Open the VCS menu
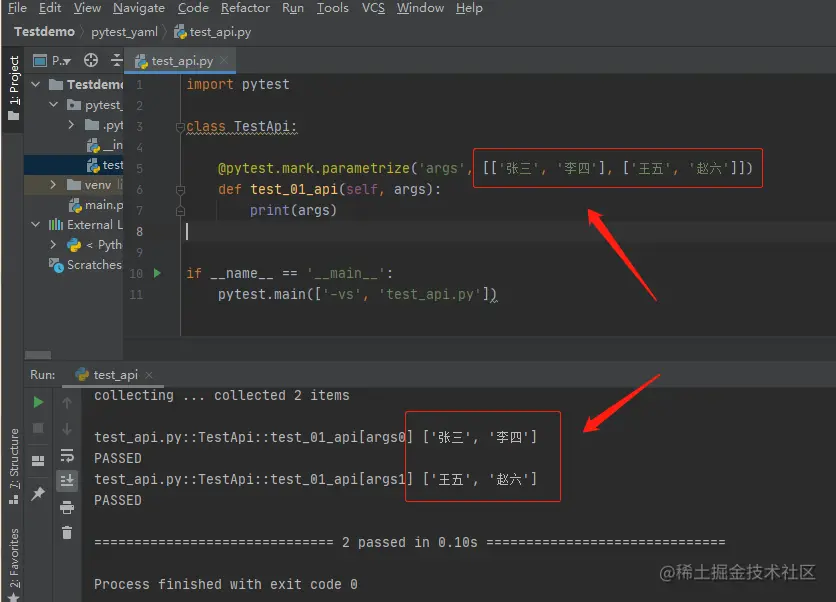The height and width of the screenshot is (602, 836). (x=373, y=8)
